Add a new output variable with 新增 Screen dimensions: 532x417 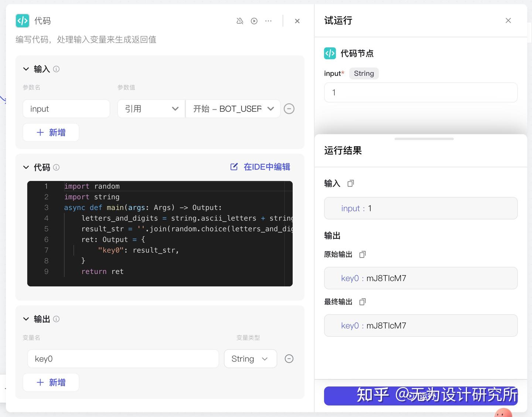click(x=51, y=382)
